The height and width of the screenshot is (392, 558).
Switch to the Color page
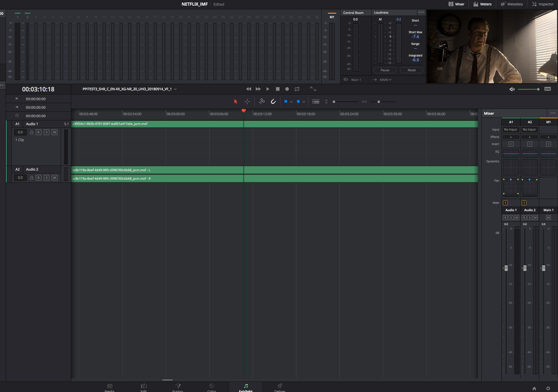click(212, 388)
